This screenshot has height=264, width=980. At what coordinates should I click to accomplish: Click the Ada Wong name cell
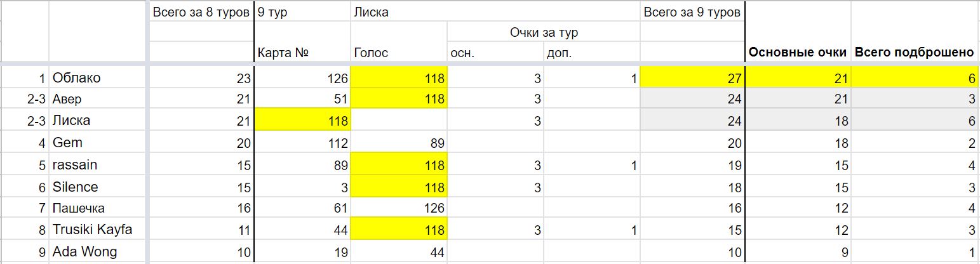point(98,252)
